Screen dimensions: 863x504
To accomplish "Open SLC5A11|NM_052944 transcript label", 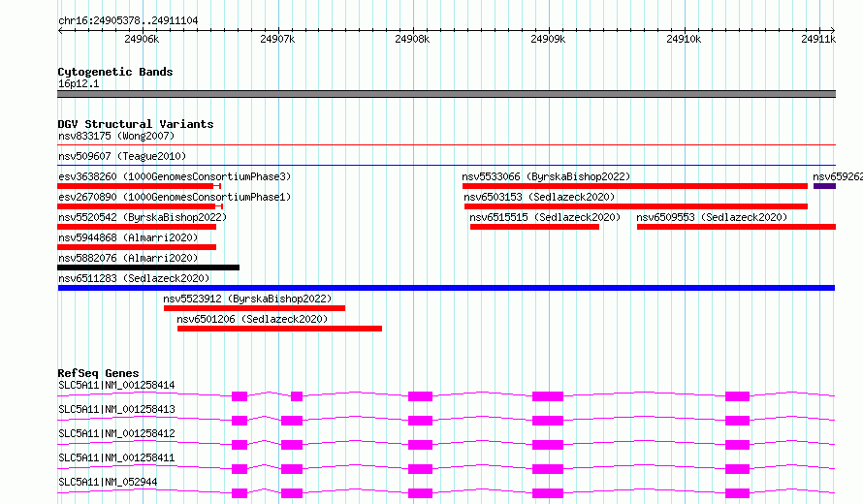I will (x=108, y=482).
